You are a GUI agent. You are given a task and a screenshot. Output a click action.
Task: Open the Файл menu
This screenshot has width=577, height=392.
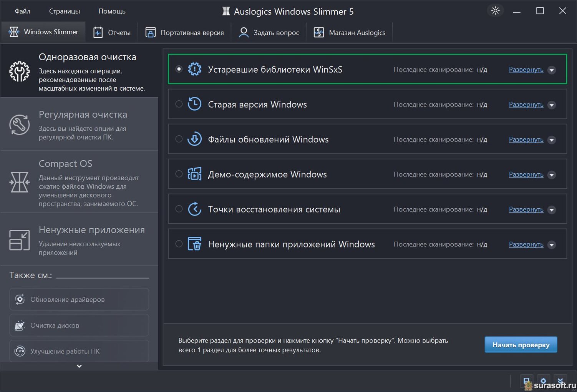click(22, 11)
